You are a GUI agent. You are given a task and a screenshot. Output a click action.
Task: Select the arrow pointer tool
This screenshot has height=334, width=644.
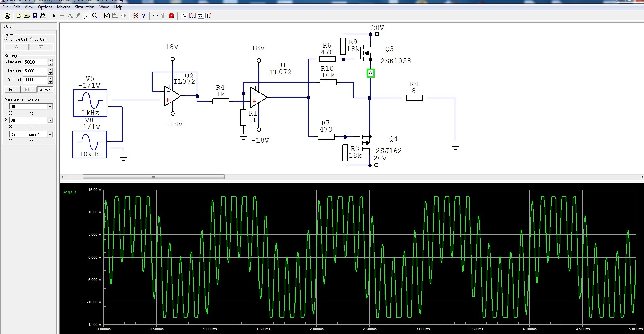tap(54, 16)
